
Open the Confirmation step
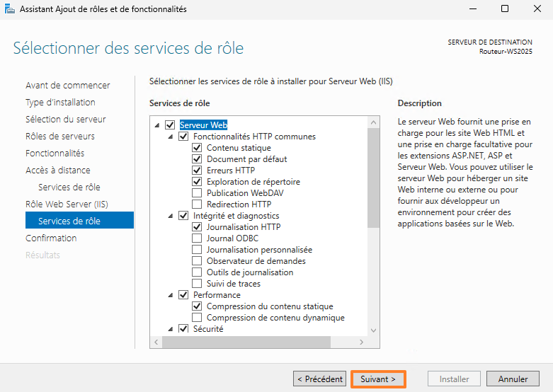coord(51,238)
